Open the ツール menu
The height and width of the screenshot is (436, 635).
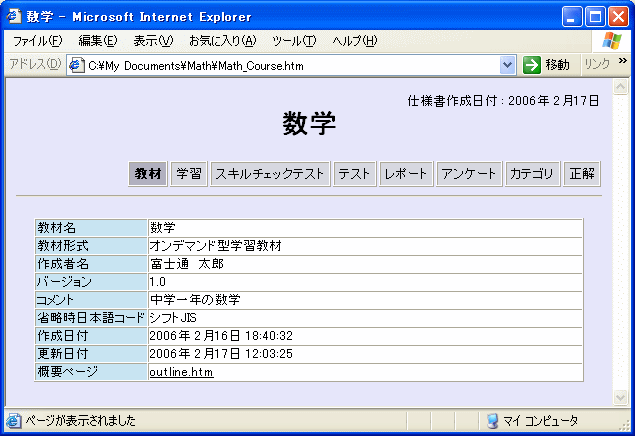(x=294, y=41)
